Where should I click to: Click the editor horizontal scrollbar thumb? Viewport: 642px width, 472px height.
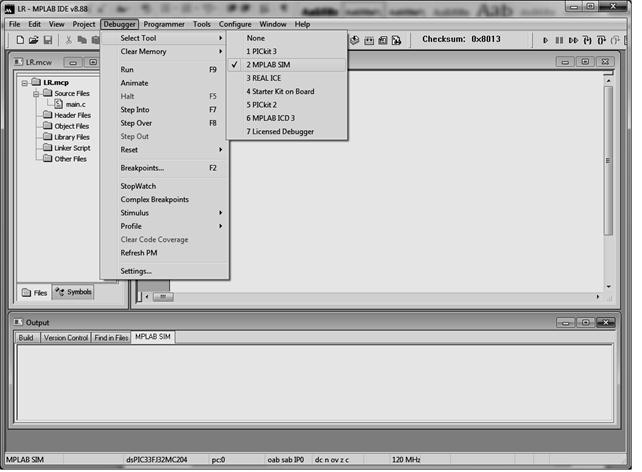click(163, 296)
